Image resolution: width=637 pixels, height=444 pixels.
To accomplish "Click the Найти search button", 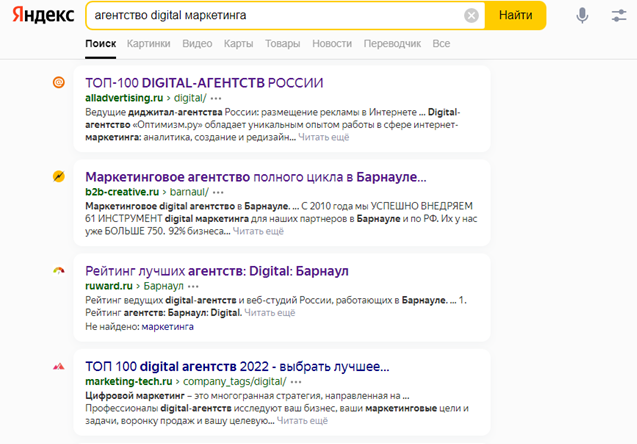I will pyautogui.click(x=516, y=15).
